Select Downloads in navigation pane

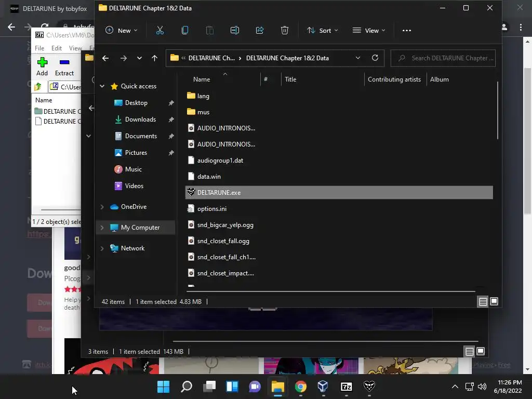pos(140,119)
